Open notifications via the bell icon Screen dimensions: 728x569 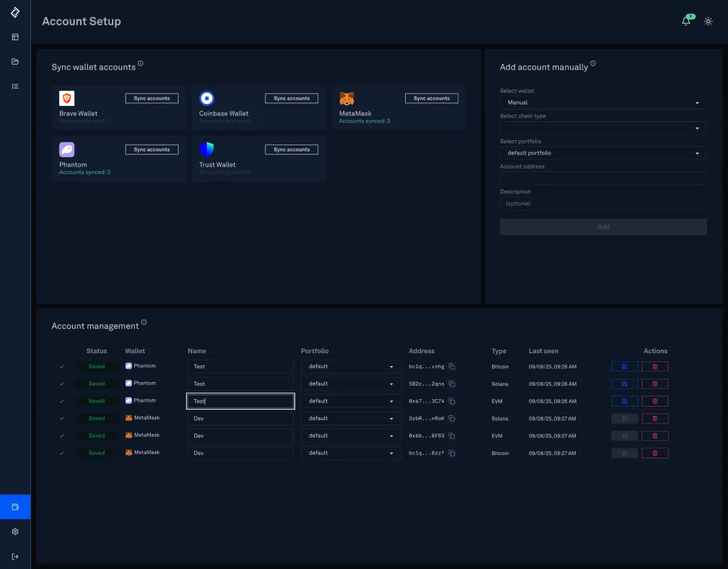686,21
